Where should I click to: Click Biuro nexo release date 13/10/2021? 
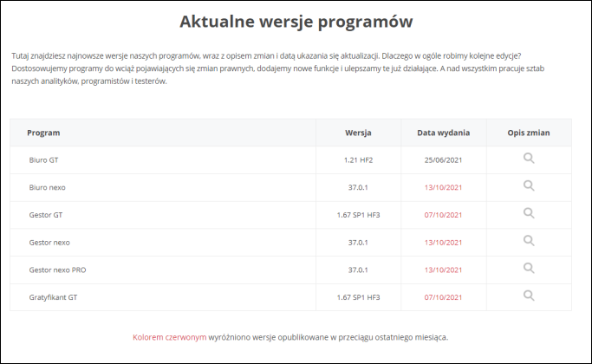(443, 188)
